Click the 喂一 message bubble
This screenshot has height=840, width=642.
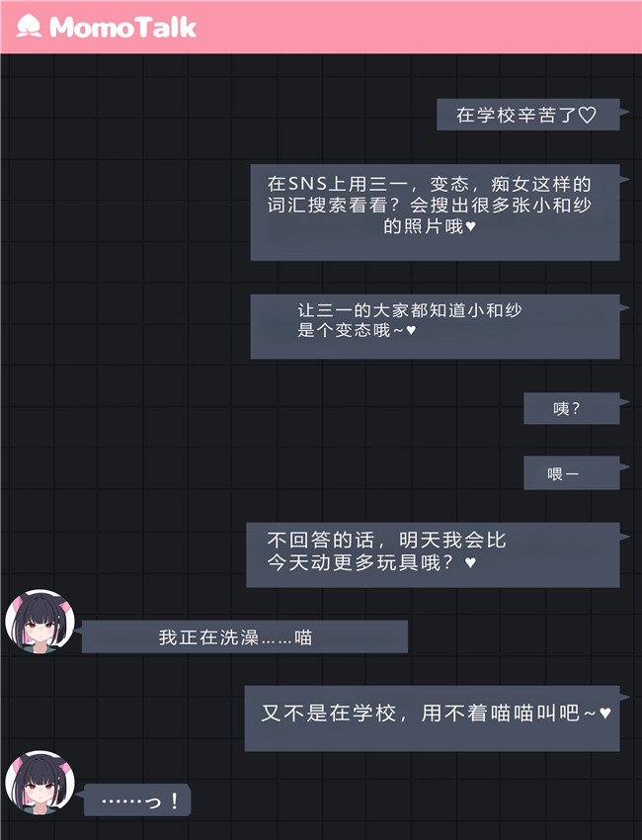pos(571,473)
